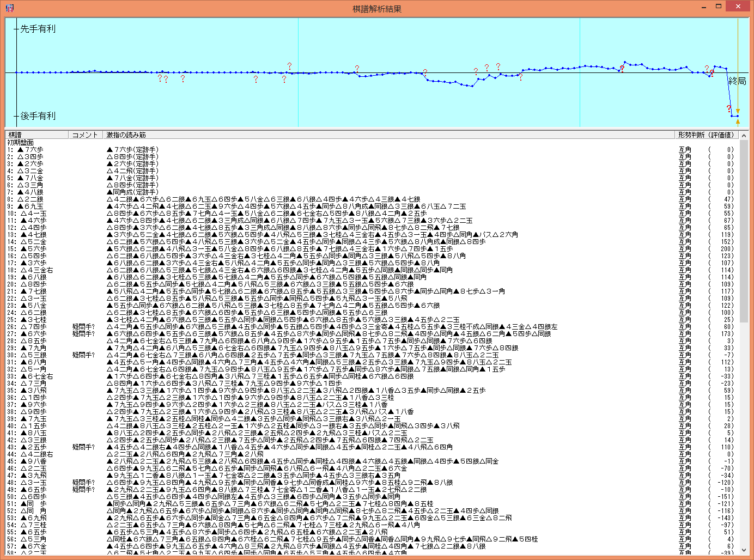Close the 棋譜解析結果 window
Image resolution: width=754 pixels, height=560 pixels.
(738, 7)
